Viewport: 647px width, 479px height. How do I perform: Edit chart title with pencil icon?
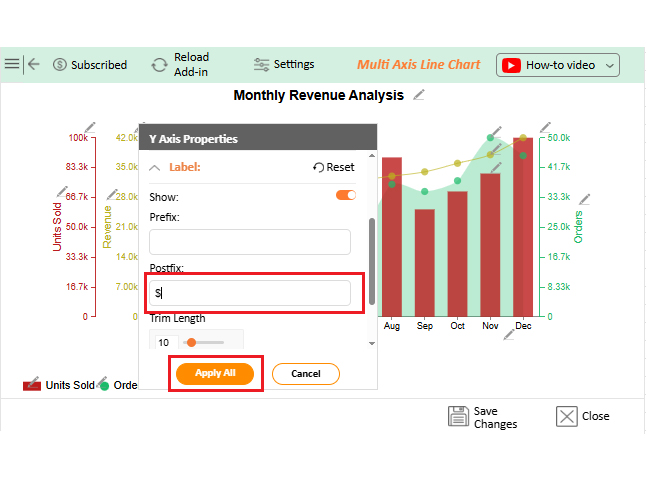(x=419, y=95)
